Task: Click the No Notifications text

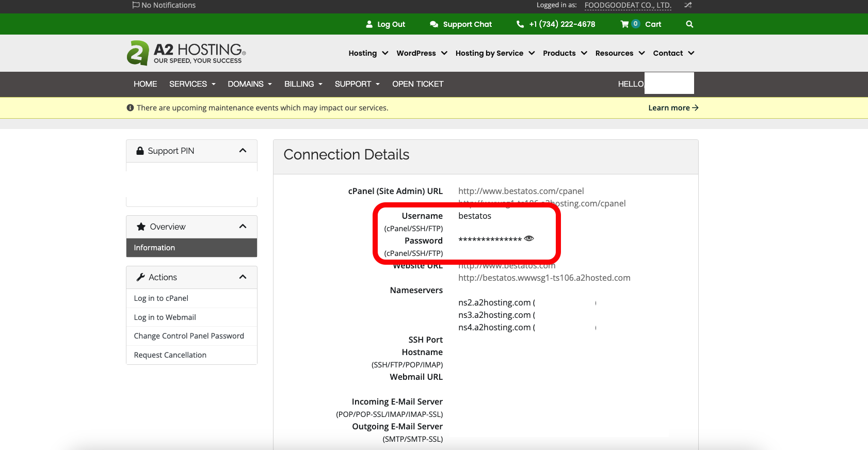Action: 168,5
